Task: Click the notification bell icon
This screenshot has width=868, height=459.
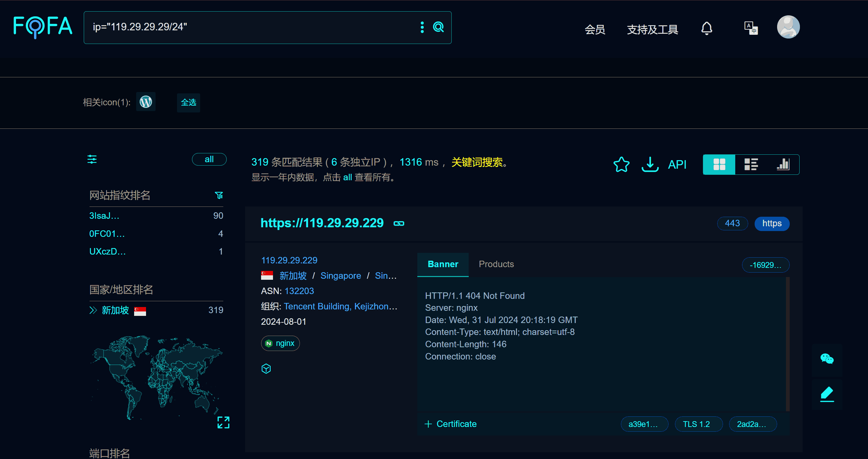Action: [x=707, y=28]
